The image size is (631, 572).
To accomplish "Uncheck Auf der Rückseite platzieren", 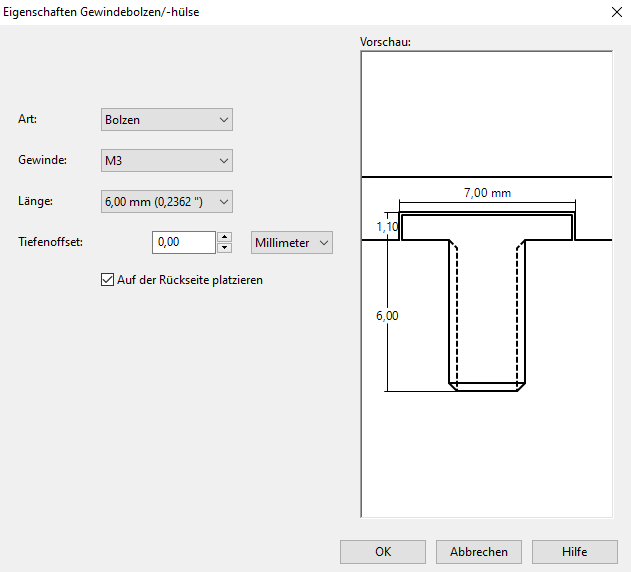I will coord(108,280).
